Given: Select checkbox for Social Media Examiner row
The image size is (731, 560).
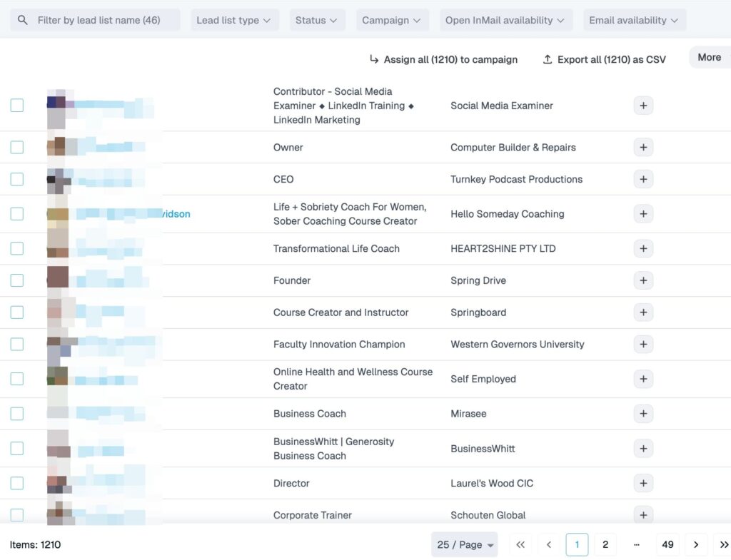Looking at the screenshot, I should tap(17, 106).
